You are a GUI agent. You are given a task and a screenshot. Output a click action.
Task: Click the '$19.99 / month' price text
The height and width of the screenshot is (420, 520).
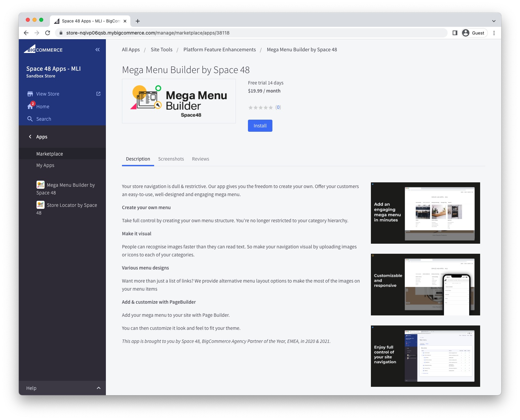(264, 91)
